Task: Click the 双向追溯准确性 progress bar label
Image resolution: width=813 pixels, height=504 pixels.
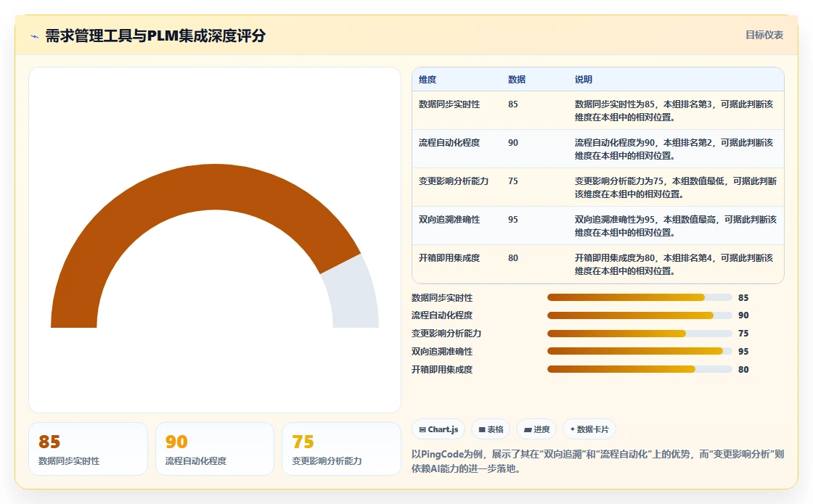Action: pyautogui.click(x=442, y=352)
